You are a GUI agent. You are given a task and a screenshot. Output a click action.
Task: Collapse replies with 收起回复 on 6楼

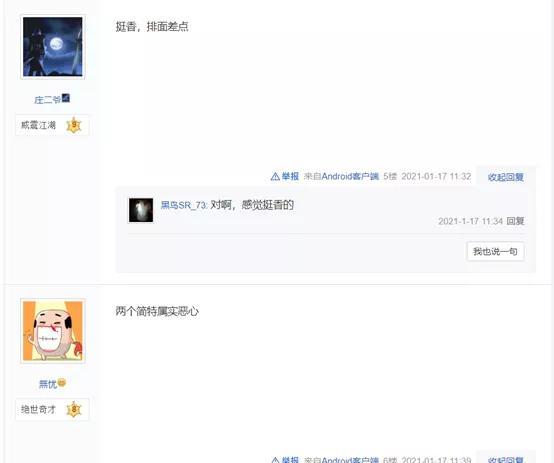point(506,459)
